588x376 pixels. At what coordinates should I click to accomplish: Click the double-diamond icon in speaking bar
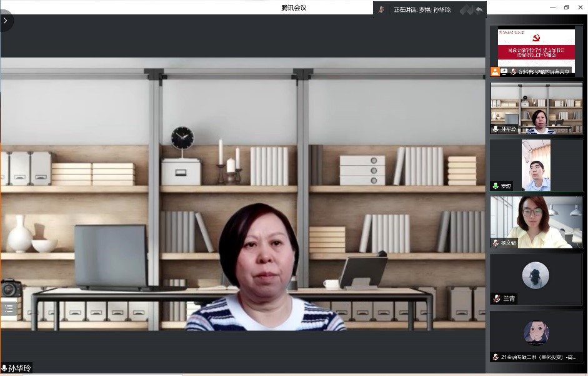466,10
